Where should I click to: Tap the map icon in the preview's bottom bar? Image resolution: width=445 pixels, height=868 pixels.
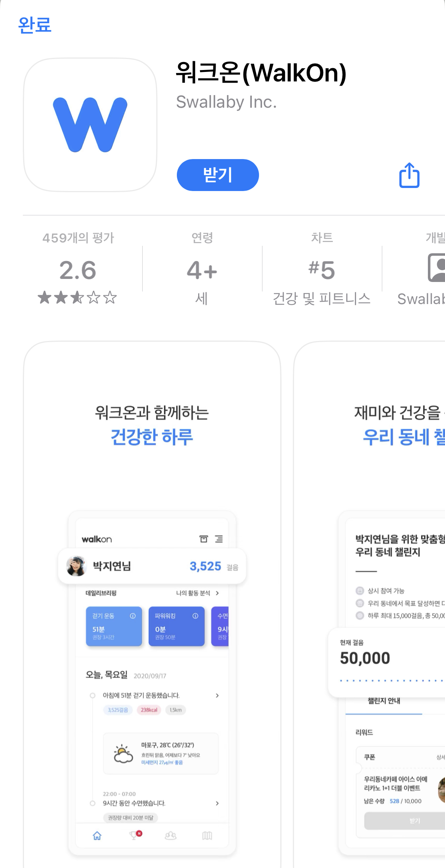(207, 835)
